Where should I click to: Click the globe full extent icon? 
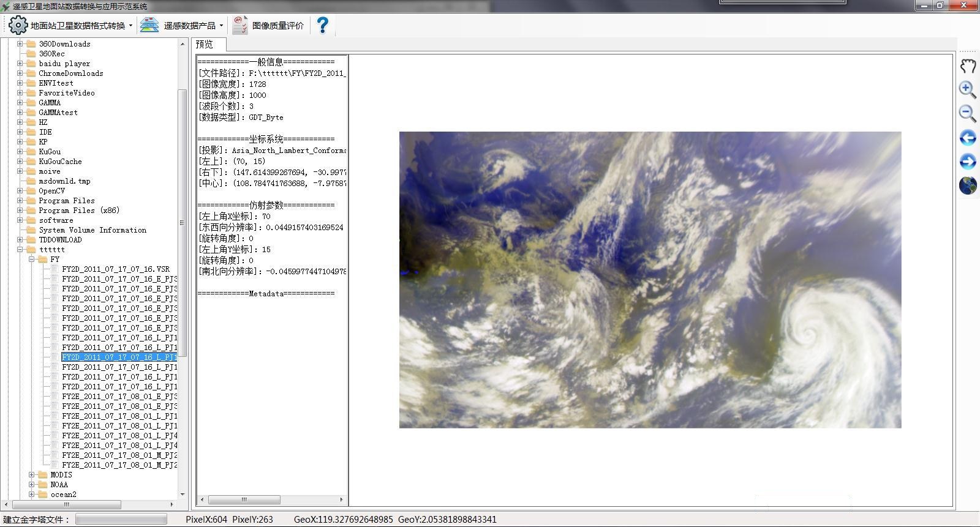(968, 185)
